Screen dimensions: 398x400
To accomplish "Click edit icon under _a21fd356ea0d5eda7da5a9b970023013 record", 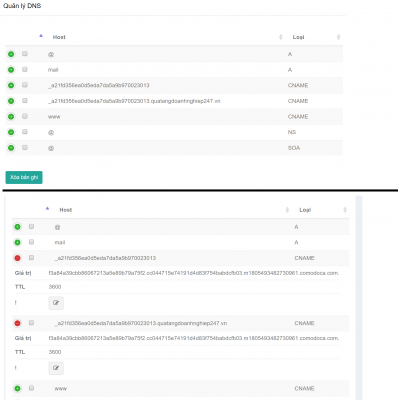I will click(x=56, y=303).
